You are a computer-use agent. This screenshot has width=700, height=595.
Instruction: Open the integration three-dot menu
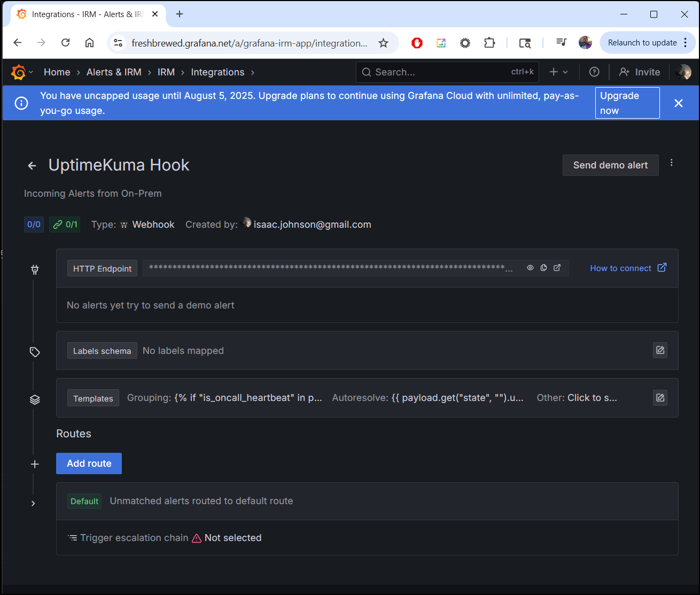[x=672, y=163]
